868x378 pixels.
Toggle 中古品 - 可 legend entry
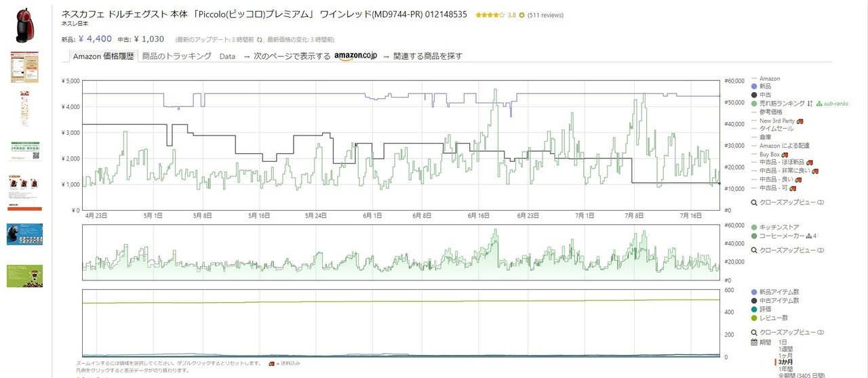tap(774, 187)
